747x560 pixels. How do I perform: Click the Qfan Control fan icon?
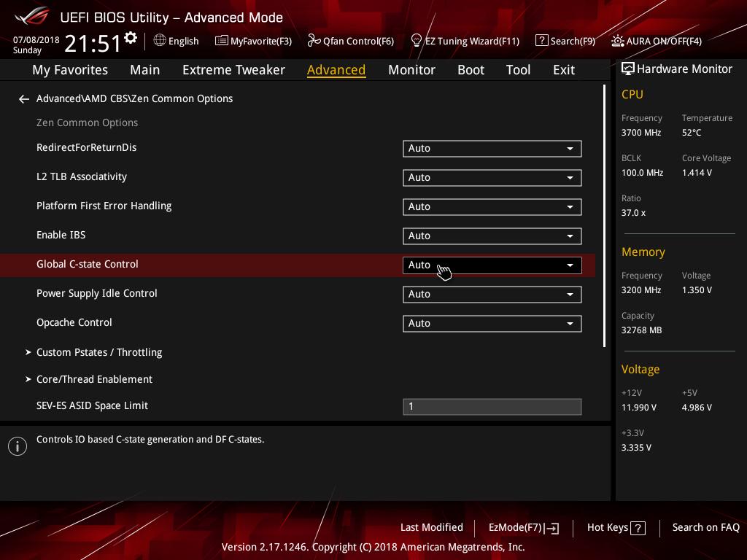click(314, 41)
